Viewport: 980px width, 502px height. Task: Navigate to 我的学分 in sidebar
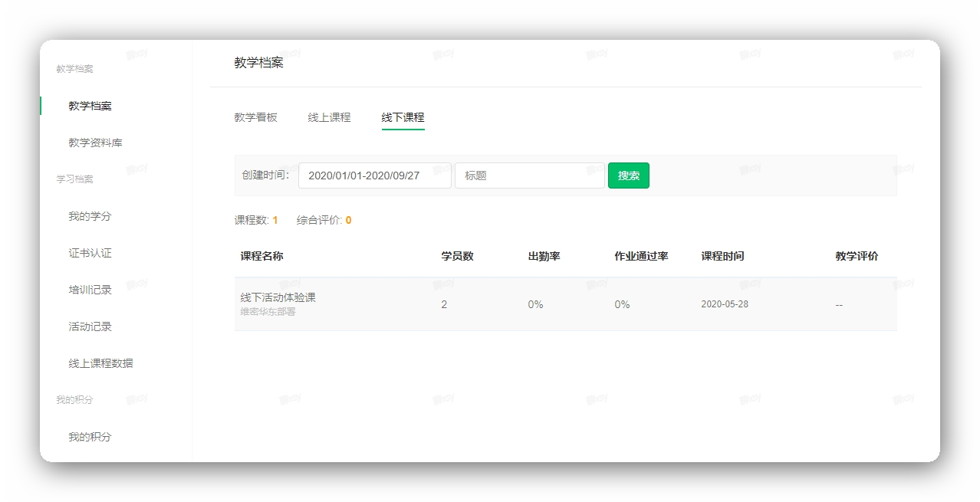(x=90, y=216)
